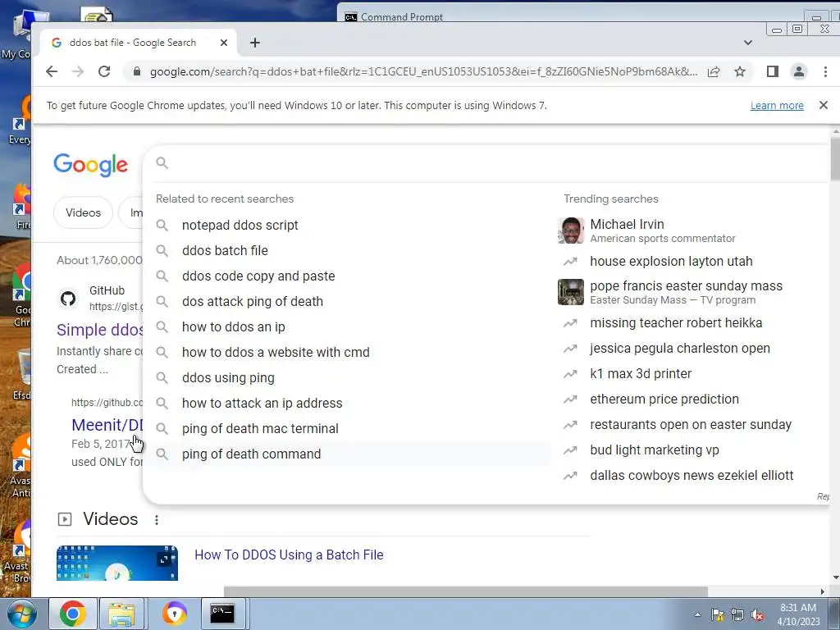
Task: Choose suggestion 'how to ddos a website with cmd'
Action: point(276,352)
